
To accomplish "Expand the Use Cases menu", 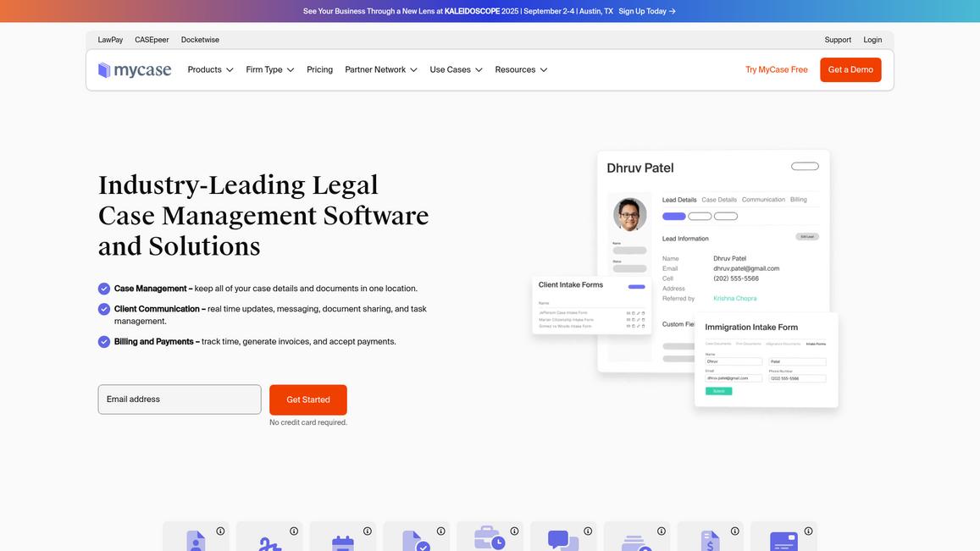I will [x=457, y=70].
